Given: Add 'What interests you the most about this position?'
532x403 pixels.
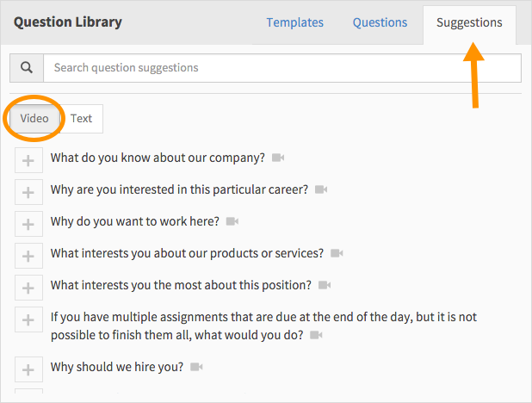Looking at the screenshot, I should click(28, 288).
